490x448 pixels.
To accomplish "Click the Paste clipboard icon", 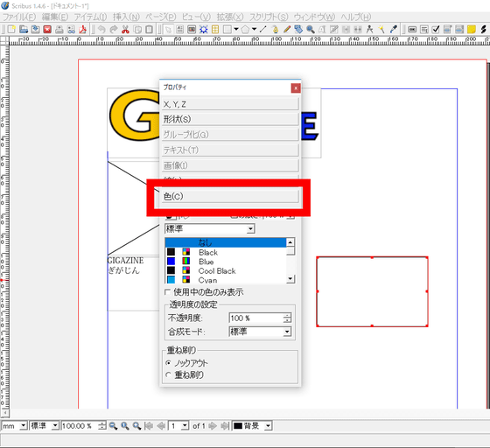I will click(150, 30).
